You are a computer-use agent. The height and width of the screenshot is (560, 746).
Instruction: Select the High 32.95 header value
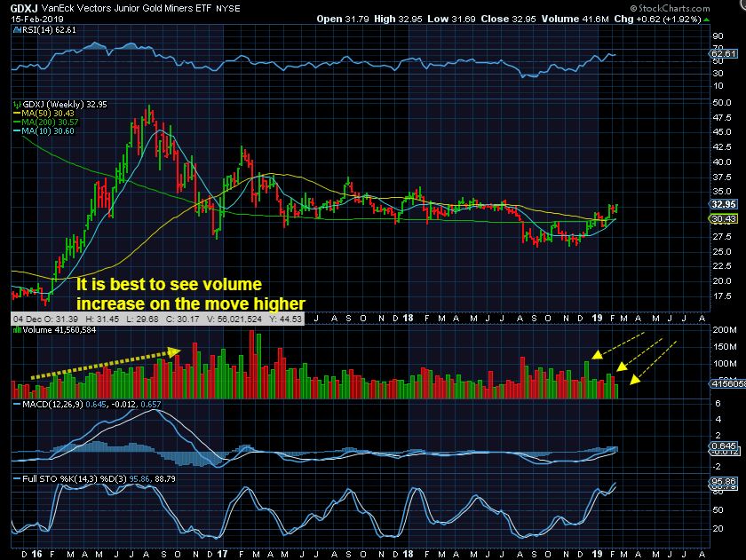tap(398, 19)
